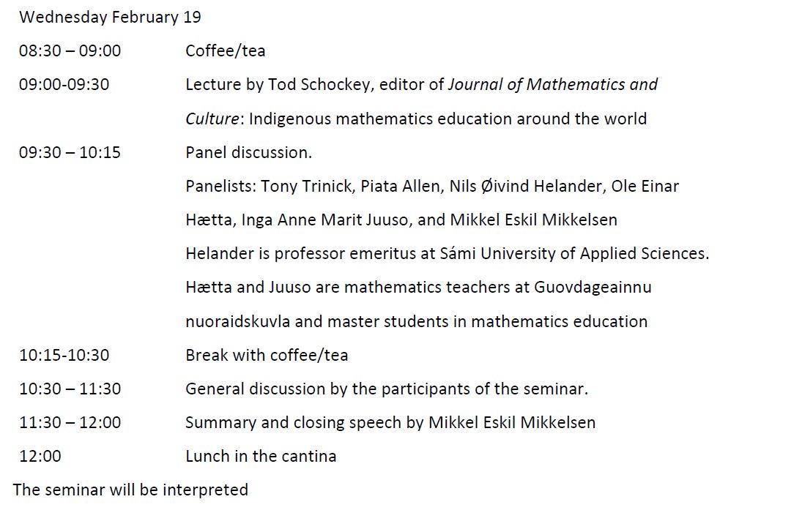The image size is (802, 532).
Task: Click the italic "Journal of Mathematics and" title
Action: (x=553, y=84)
